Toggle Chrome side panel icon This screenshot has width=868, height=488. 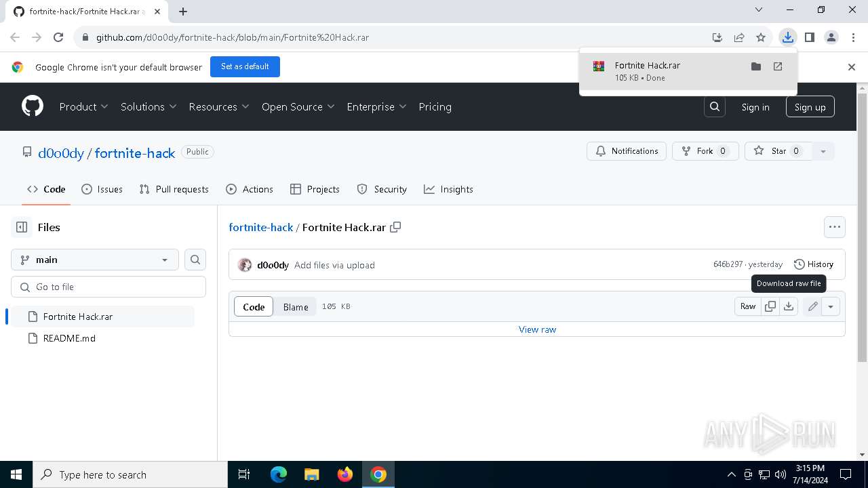[x=810, y=37]
